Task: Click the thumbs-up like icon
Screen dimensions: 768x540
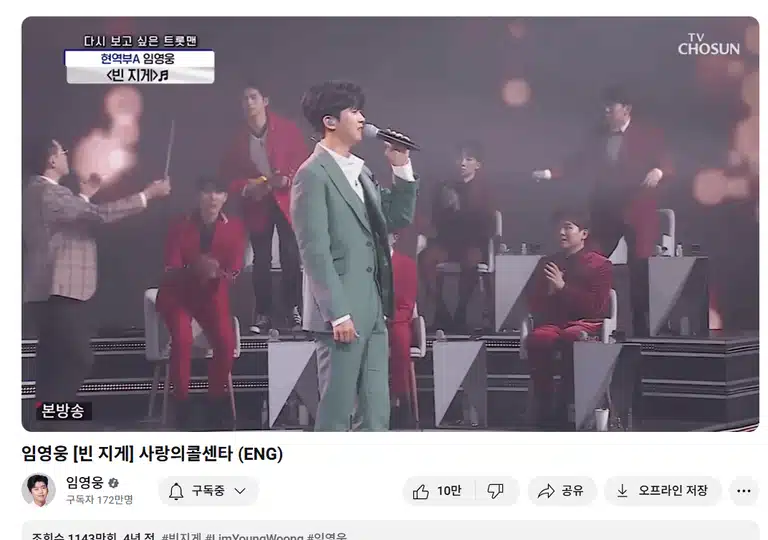Action: (420, 491)
